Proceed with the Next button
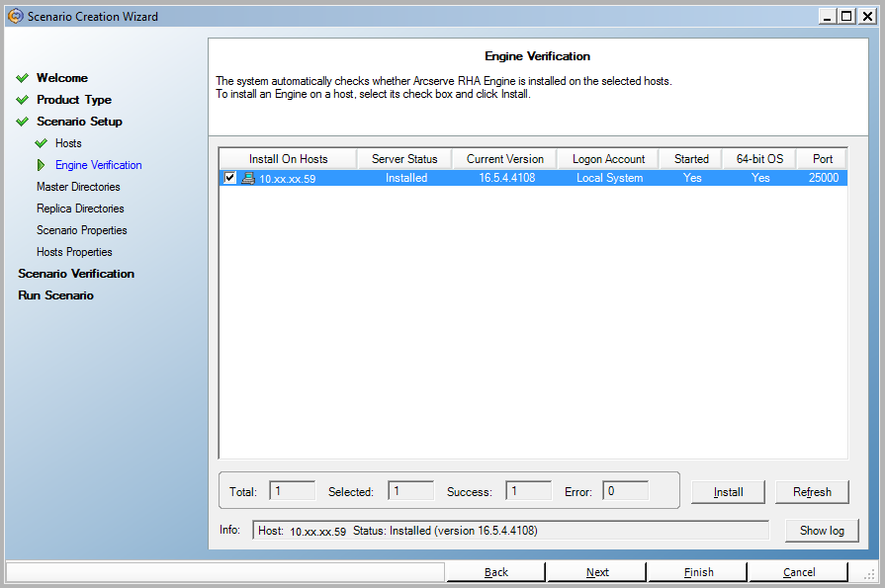The width and height of the screenshot is (885, 588). 597,572
